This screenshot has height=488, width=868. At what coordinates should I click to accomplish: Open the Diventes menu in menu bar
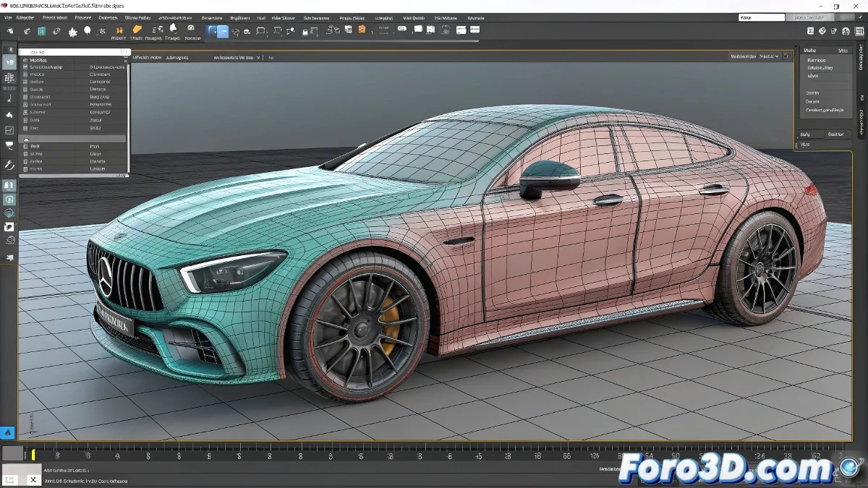click(x=107, y=17)
